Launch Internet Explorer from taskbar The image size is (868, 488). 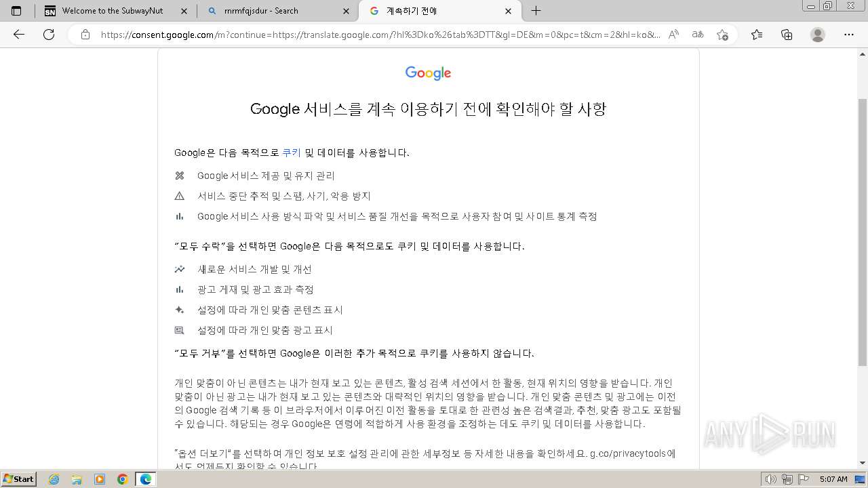point(54,479)
